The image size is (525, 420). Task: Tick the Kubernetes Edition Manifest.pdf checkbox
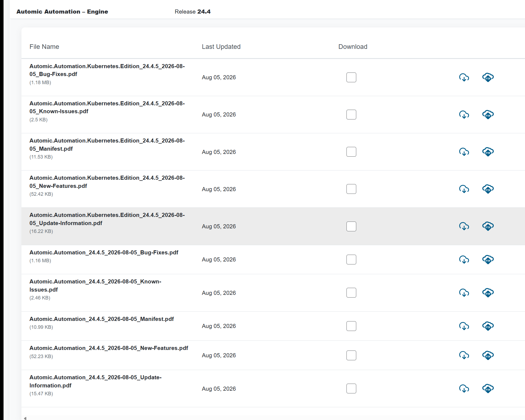click(351, 152)
